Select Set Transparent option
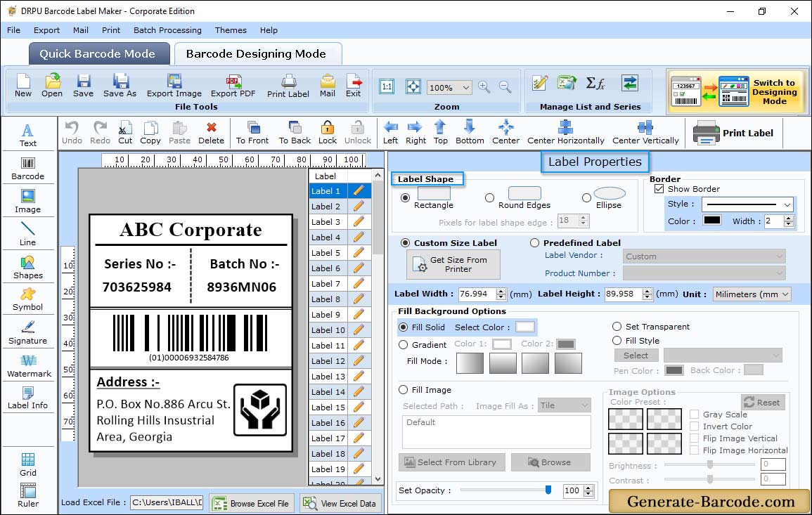Viewport: 812px width, 515px height. pos(617,327)
